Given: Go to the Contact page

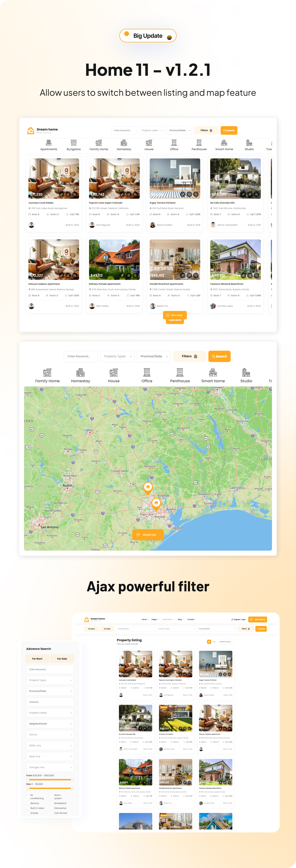Looking at the screenshot, I should [x=191, y=619].
